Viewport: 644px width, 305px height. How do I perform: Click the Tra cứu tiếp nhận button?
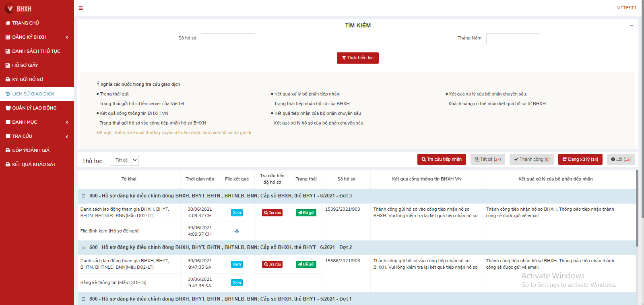442,159
